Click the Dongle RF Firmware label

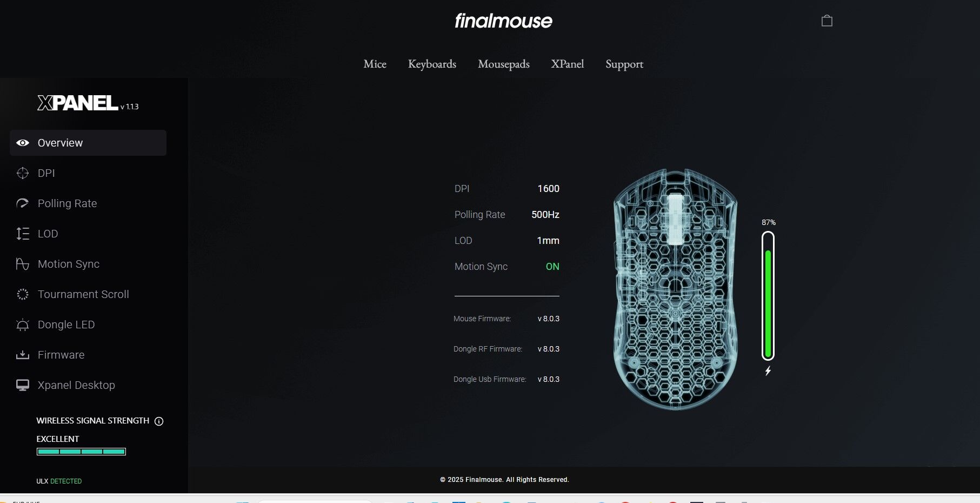[x=488, y=349]
